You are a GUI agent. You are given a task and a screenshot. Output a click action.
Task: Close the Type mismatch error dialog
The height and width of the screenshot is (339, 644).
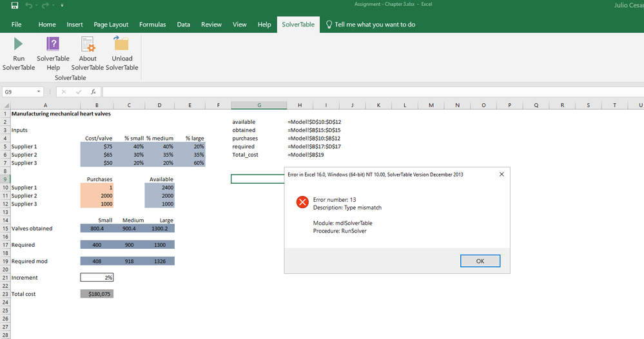pos(502,174)
